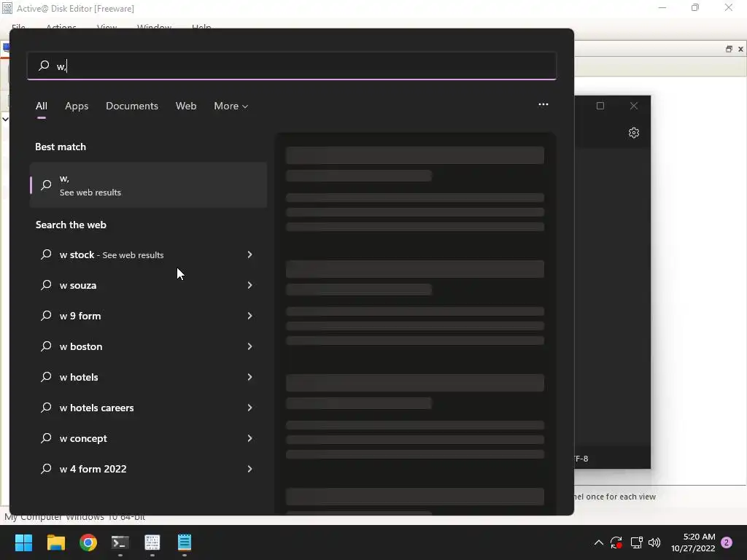Open the Windows Start menu

pos(23,542)
